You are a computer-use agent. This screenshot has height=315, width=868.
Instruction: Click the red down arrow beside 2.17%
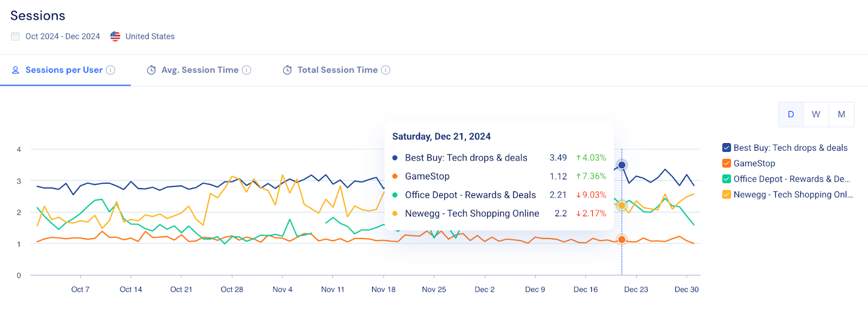tap(578, 214)
